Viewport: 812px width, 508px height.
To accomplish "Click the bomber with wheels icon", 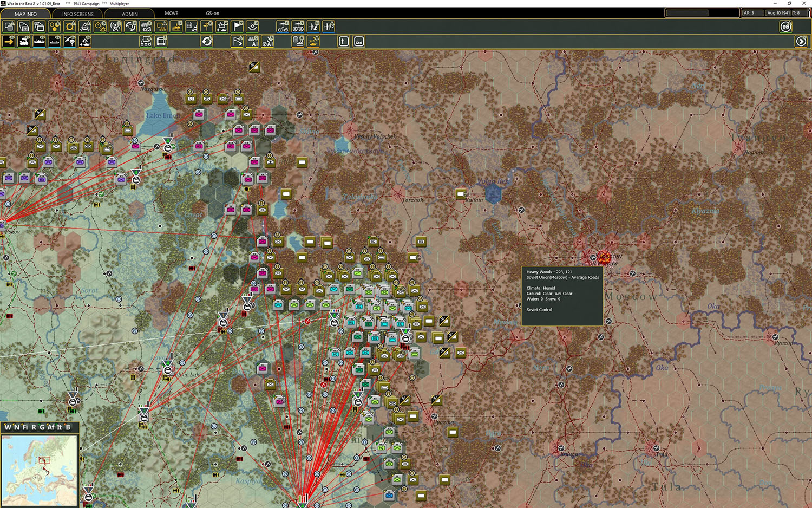I will (298, 26).
